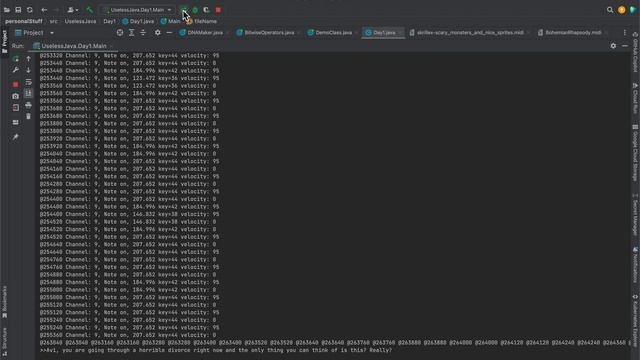The width and height of the screenshot is (640, 360).
Task: Move up the stack trace arrow
Action: 29,59
